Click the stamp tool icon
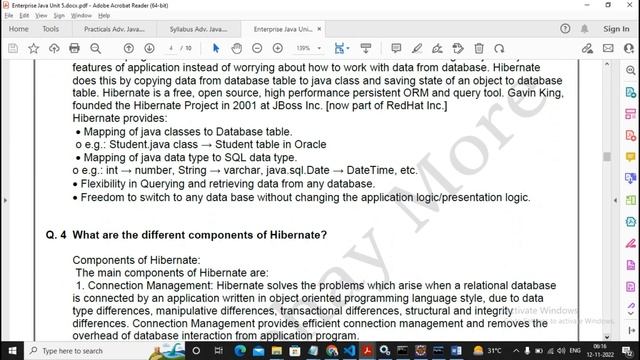Image resolution: width=640 pixels, height=360 pixels. click(458, 48)
